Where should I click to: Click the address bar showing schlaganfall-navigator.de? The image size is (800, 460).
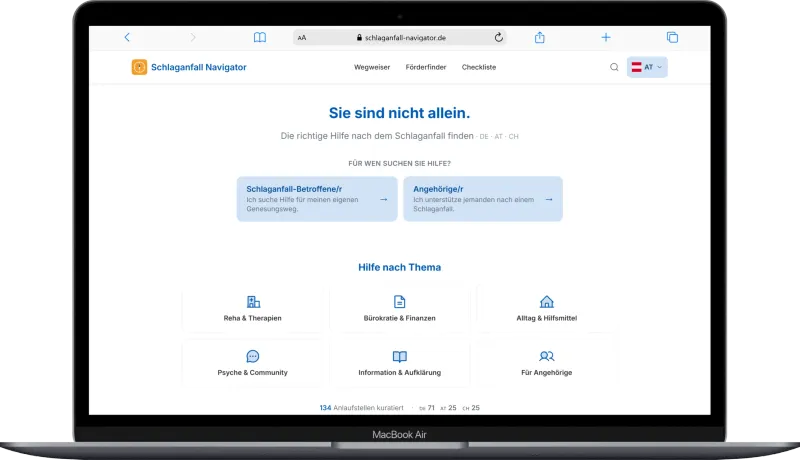pos(400,38)
